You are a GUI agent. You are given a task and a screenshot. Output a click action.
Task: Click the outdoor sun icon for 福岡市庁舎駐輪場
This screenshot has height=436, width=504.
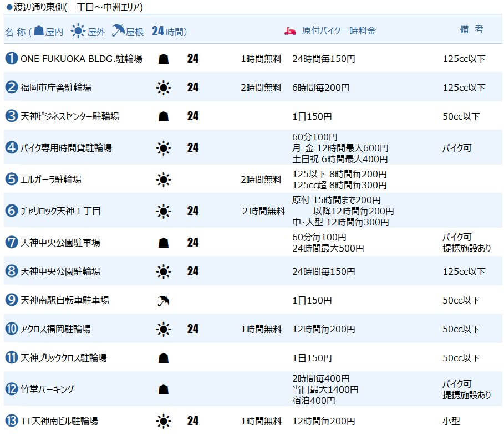(163, 88)
